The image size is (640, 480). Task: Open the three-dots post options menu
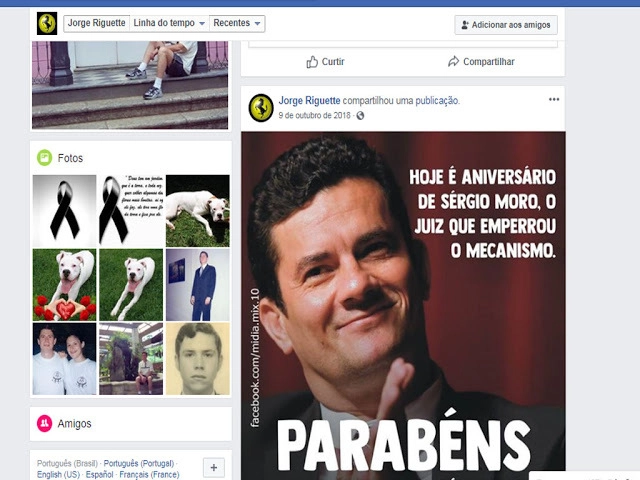pos(554,100)
